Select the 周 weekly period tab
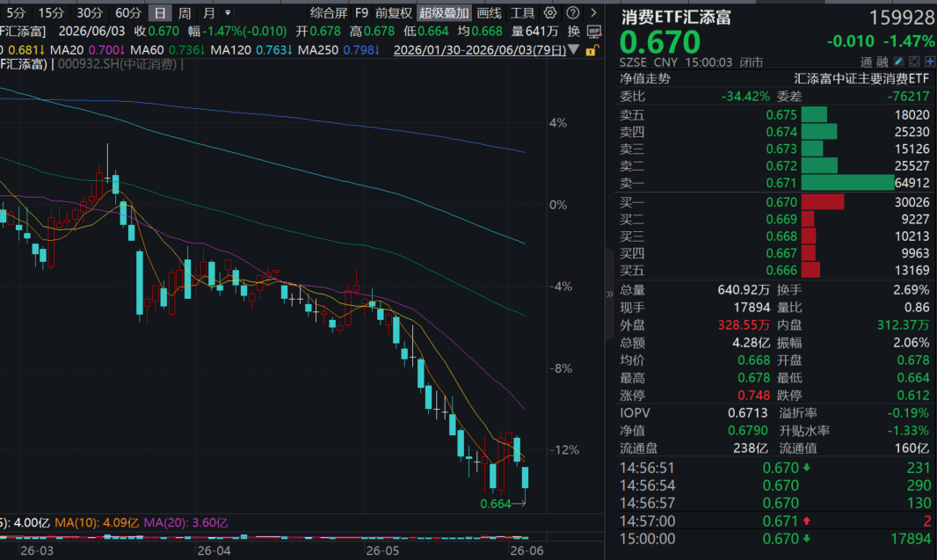Image resolution: width=937 pixels, height=560 pixels. (185, 12)
